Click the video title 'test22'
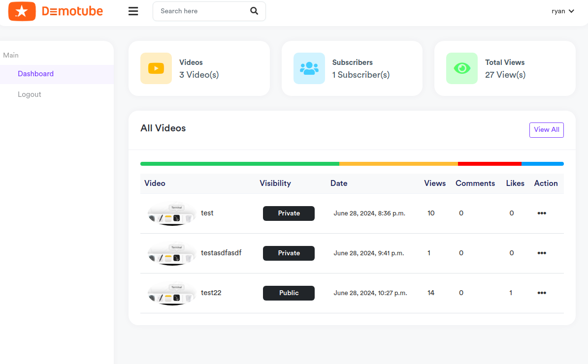 pos(211,293)
